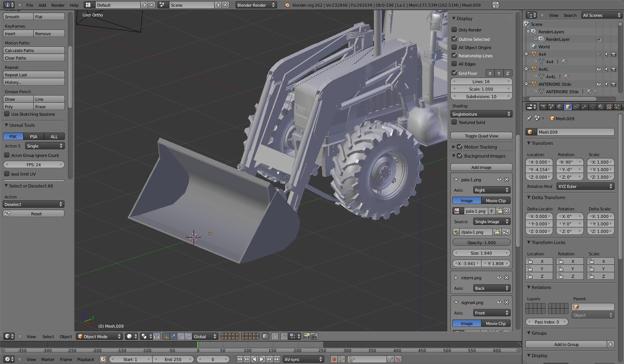The height and width of the screenshot is (364, 624).
Task: Open the World properties globe tab
Action: point(559,107)
